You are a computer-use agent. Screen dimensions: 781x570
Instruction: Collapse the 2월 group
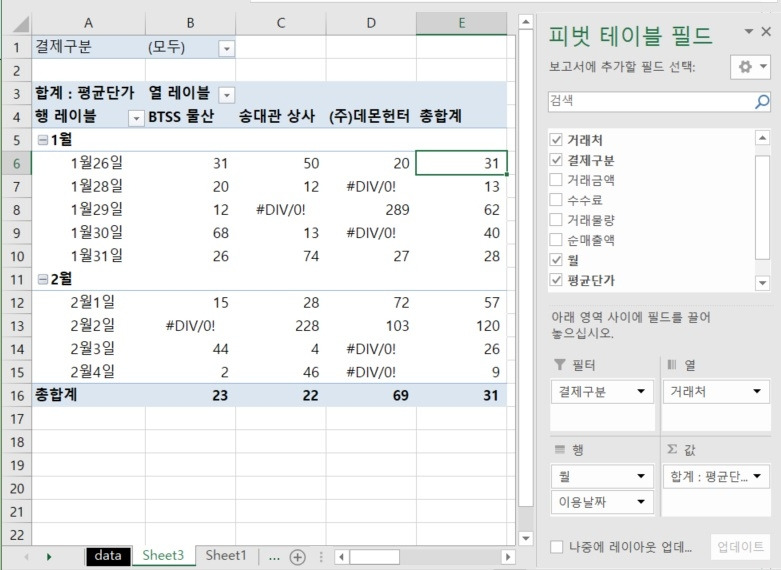click(43, 280)
